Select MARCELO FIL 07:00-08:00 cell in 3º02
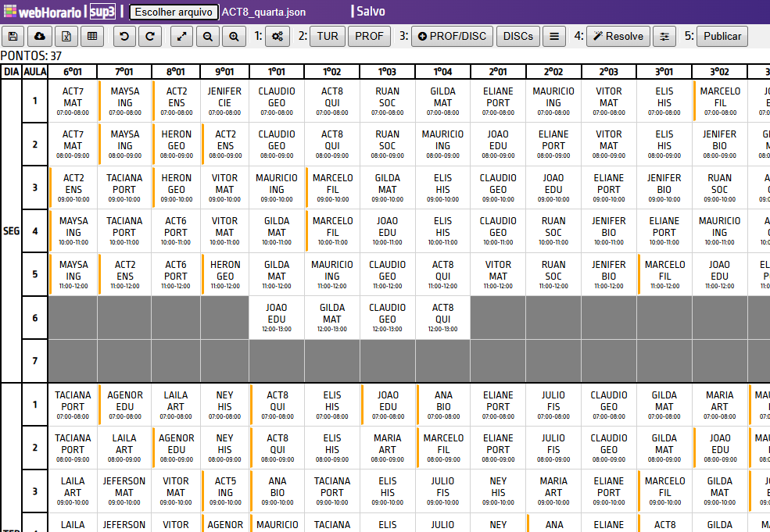770x532 pixels. click(x=719, y=101)
